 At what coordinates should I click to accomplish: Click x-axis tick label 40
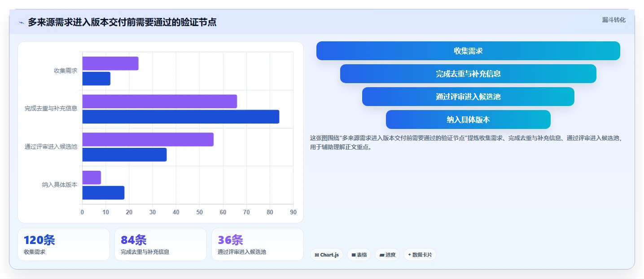point(176,213)
